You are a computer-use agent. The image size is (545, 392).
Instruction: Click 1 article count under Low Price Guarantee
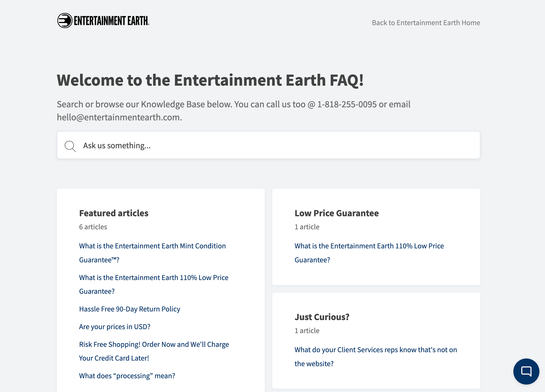307,227
